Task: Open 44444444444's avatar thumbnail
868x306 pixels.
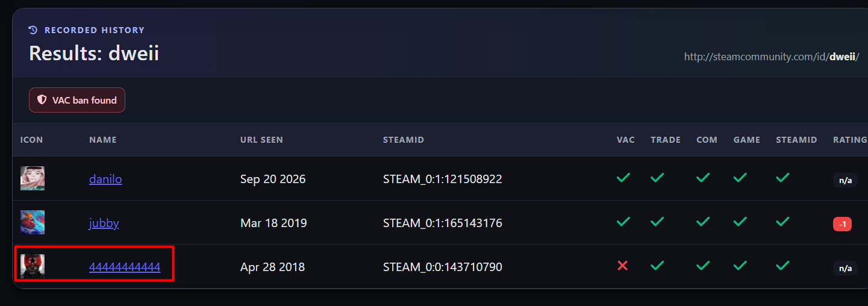Action: [33, 266]
